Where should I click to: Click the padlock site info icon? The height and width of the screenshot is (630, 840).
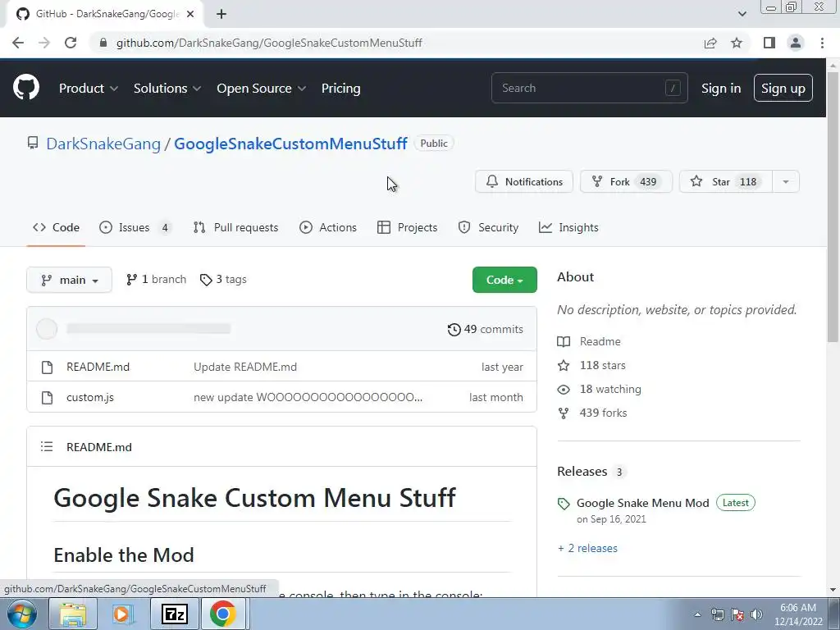tap(103, 43)
